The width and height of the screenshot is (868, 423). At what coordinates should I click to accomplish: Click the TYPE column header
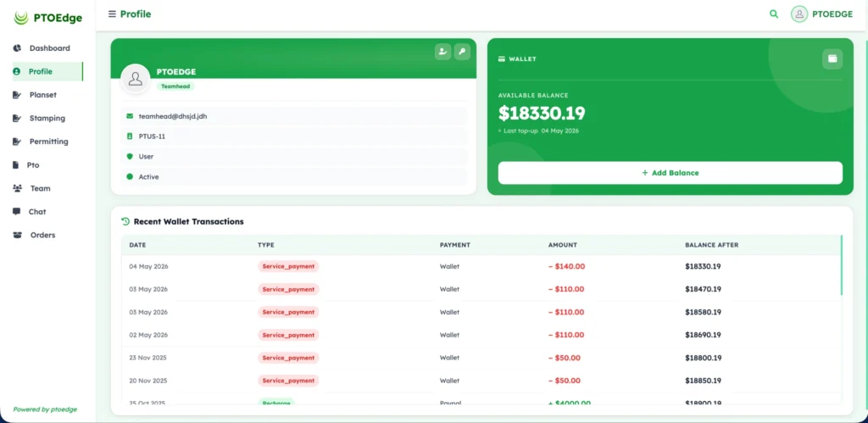(x=265, y=245)
